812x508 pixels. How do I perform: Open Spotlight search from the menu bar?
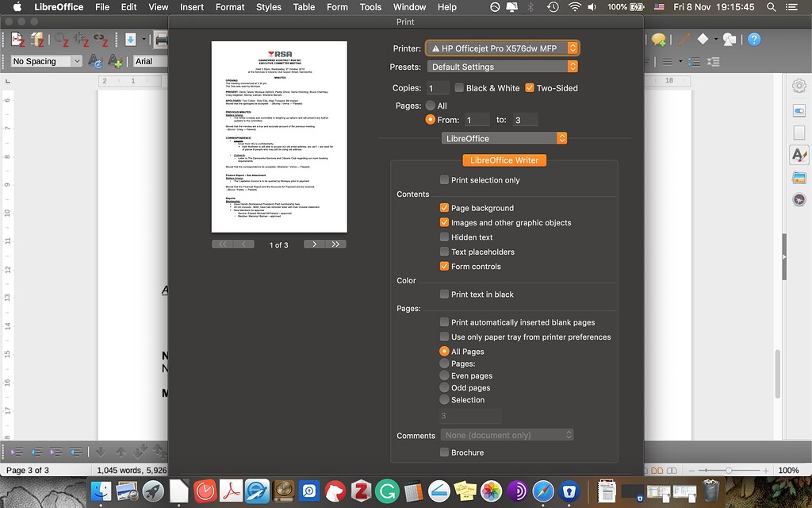(x=770, y=7)
